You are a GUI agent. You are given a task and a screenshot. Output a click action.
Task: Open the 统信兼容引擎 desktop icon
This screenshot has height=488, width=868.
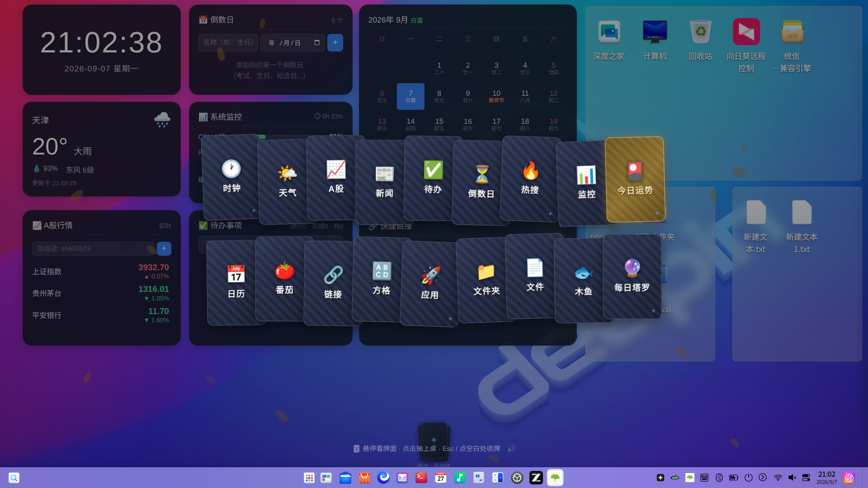pos(792,46)
